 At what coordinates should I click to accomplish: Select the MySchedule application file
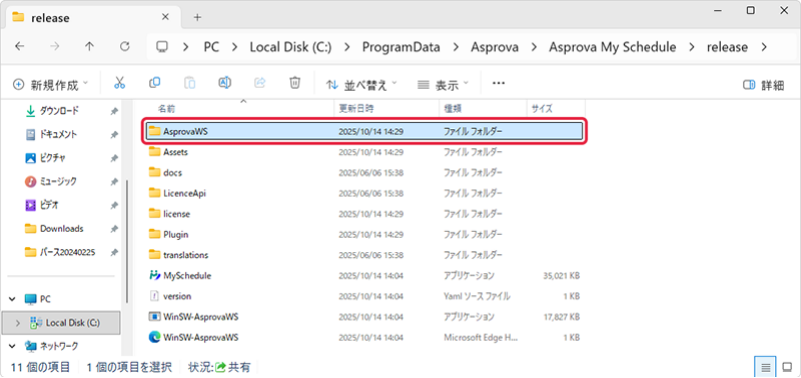tap(363, 276)
